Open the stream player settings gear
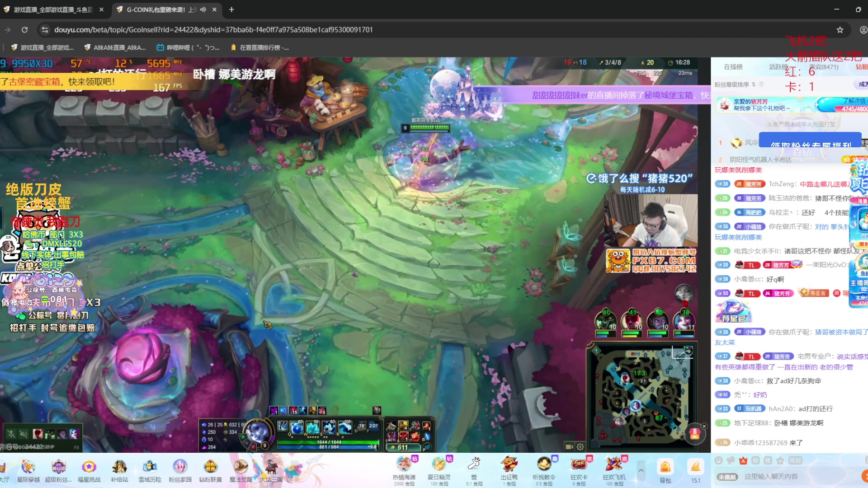Screen dimensions: 868x488 580,447
